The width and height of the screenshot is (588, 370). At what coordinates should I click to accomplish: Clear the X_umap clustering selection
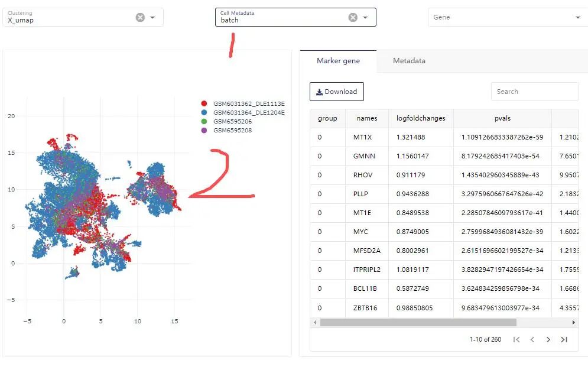tap(140, 17)
